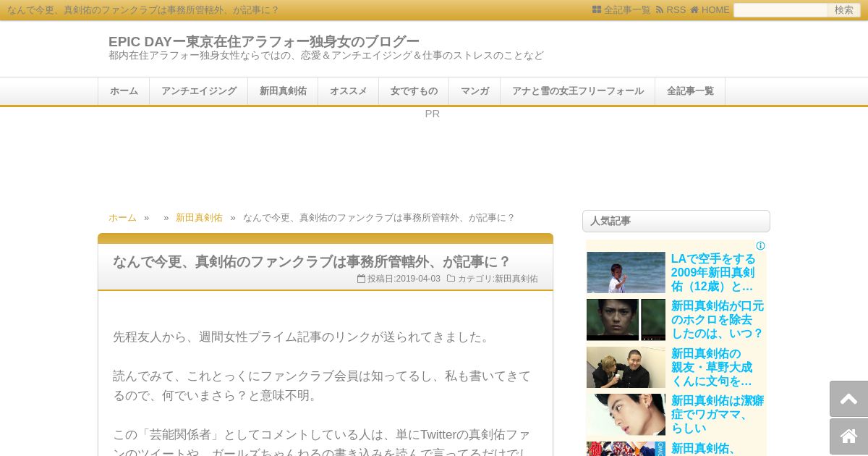Screen dimensions: 868x456
Task: Open the 潔癖症でワガママ article link
Action: 718,414
